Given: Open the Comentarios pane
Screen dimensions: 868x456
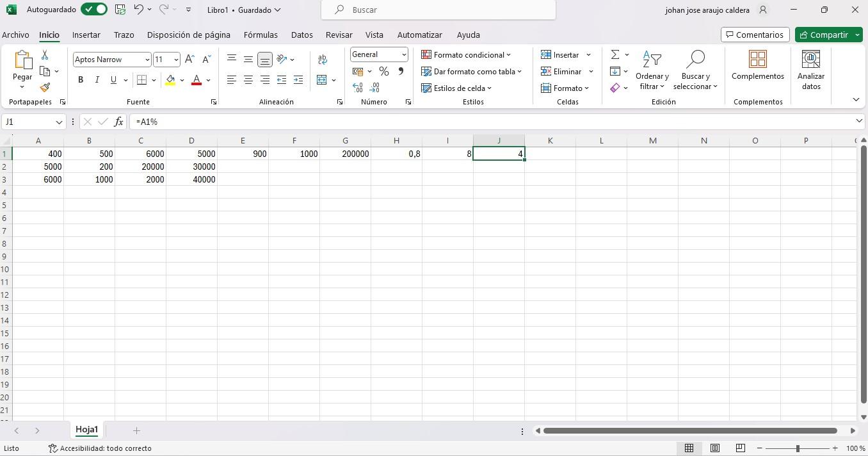Looking at the screenshot, I should (x=754, y=35).
